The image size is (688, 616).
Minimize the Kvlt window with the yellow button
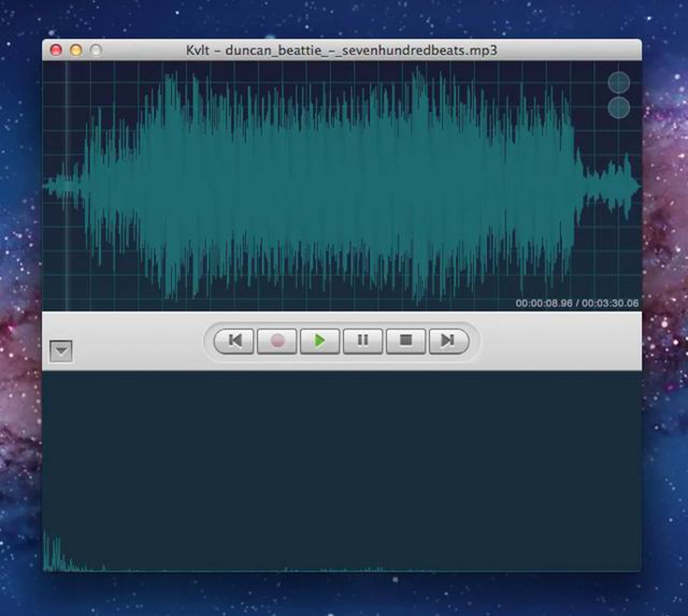76,50
